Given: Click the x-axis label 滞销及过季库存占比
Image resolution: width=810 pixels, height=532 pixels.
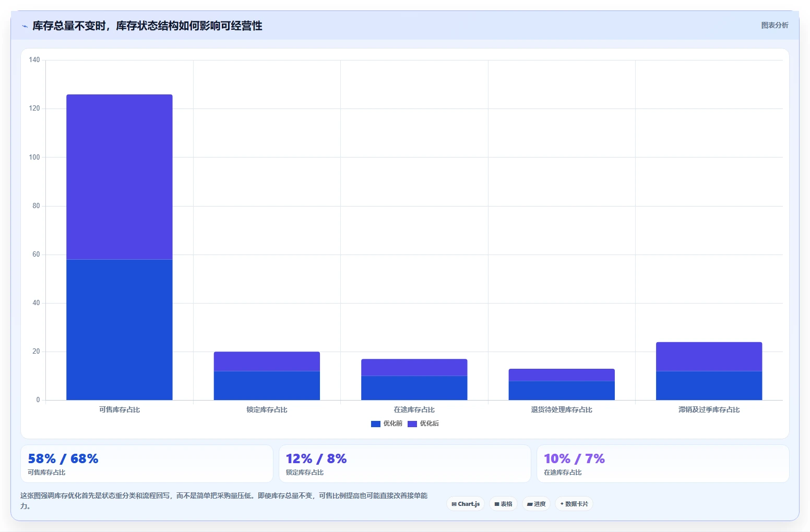Looking at the screenshot, I should 709,410.
